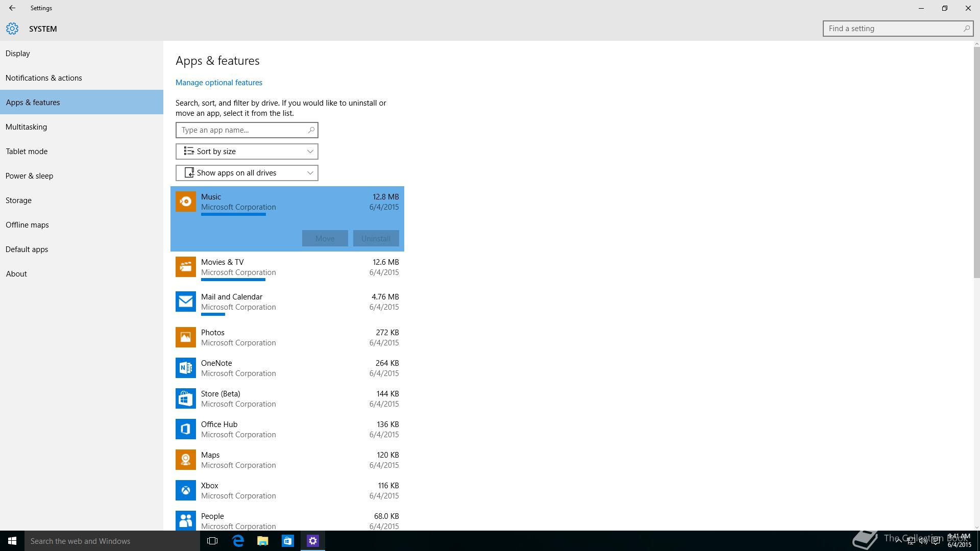This screenshot has width=980, height=551.
Task: Click the Office Hub app icon
Action: pyautogui.click(x=186, y=429)
